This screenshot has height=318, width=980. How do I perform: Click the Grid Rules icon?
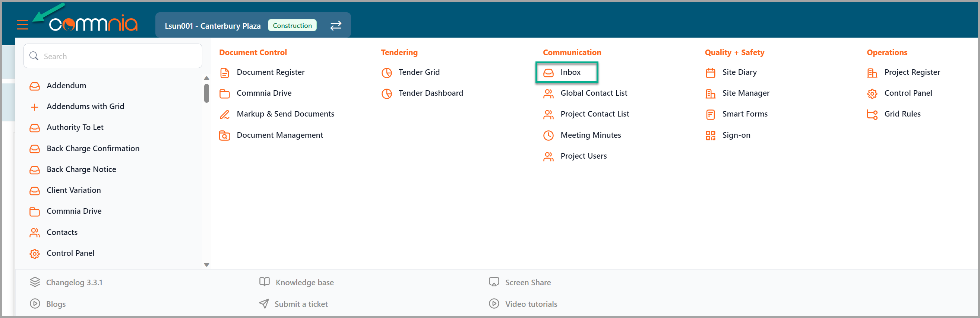coord(872,114)
